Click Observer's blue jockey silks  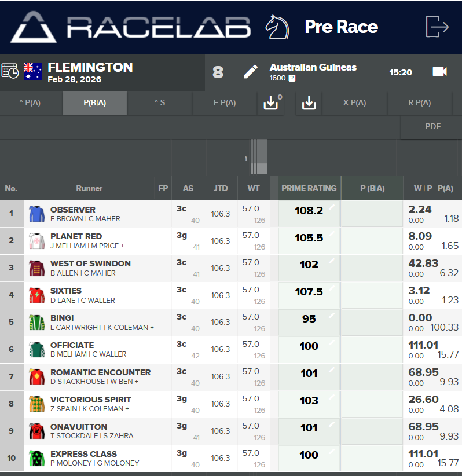(36, 214)
